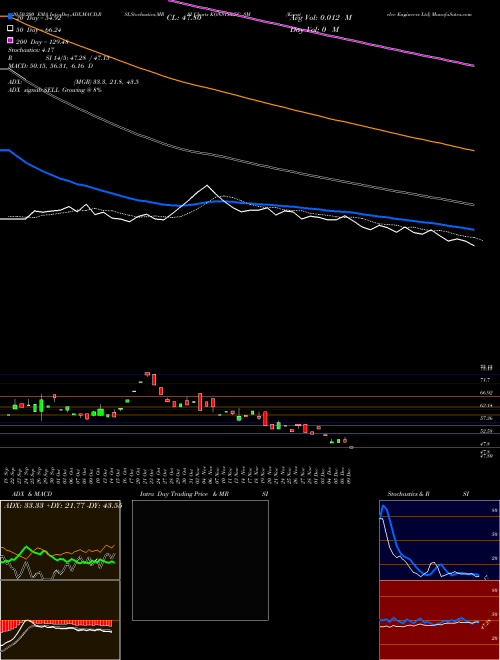The width and height of the screenshot is (500, 660).
Task: Open the blue Stochastics chart panel
Action: pyautogui.click(x=439, y=540)
